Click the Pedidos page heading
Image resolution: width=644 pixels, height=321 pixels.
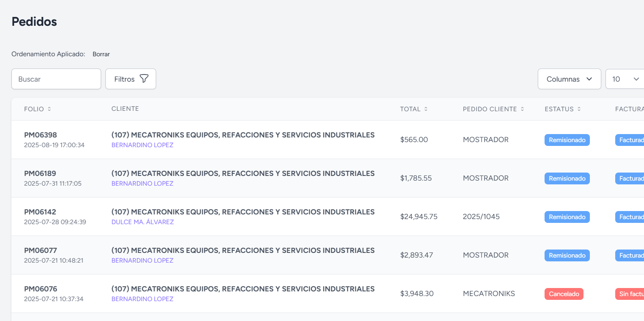coord(34,22)
